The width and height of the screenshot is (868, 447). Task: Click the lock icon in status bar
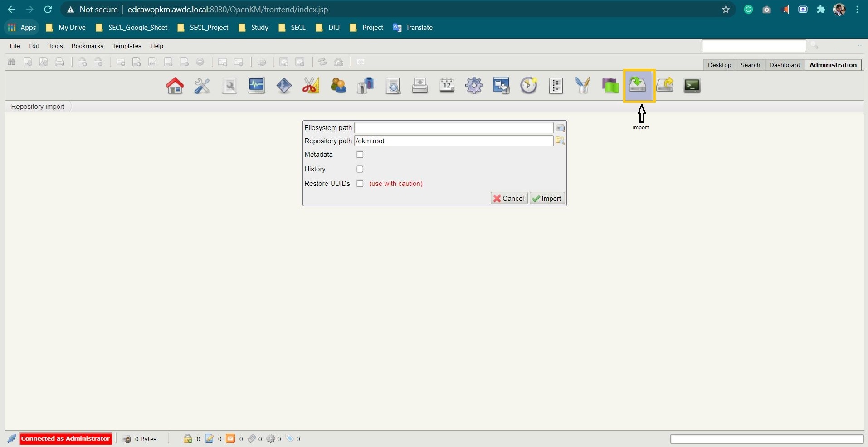pos(188,438)
